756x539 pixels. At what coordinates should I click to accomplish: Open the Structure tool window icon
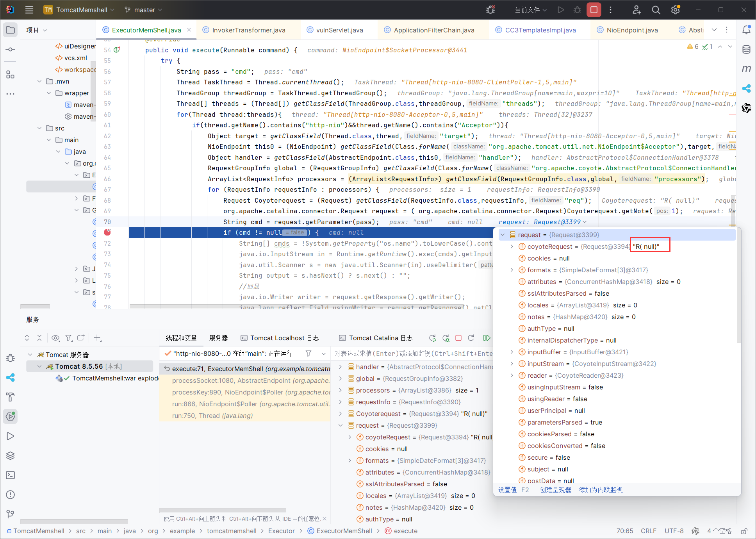[11, 74]
